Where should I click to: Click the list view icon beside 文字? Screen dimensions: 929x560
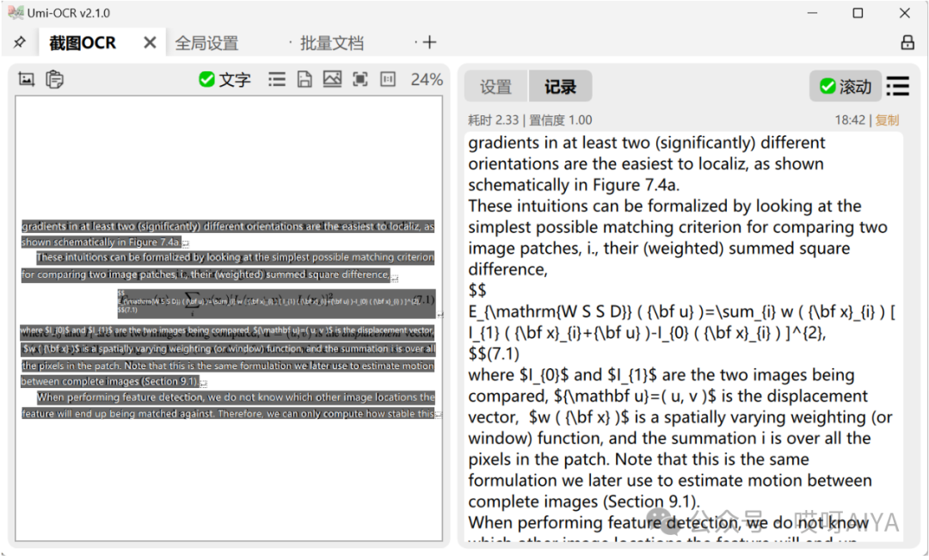(x=276, y=80)
